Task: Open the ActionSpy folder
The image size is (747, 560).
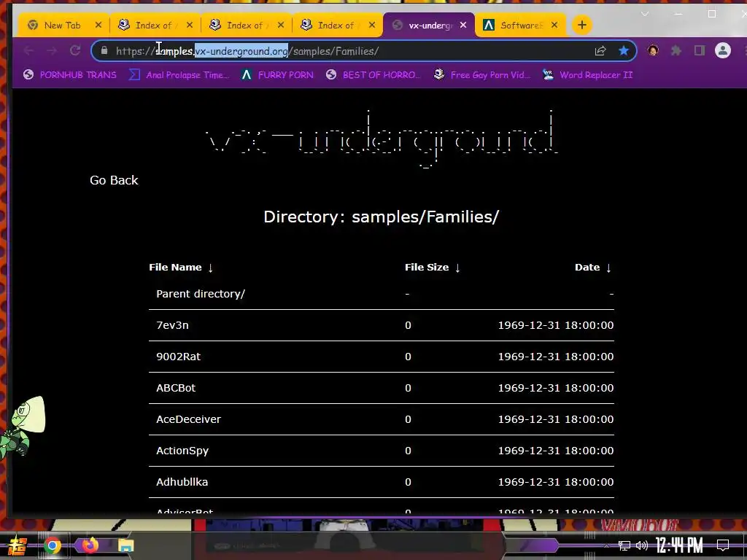Action: tap(182, 451)
